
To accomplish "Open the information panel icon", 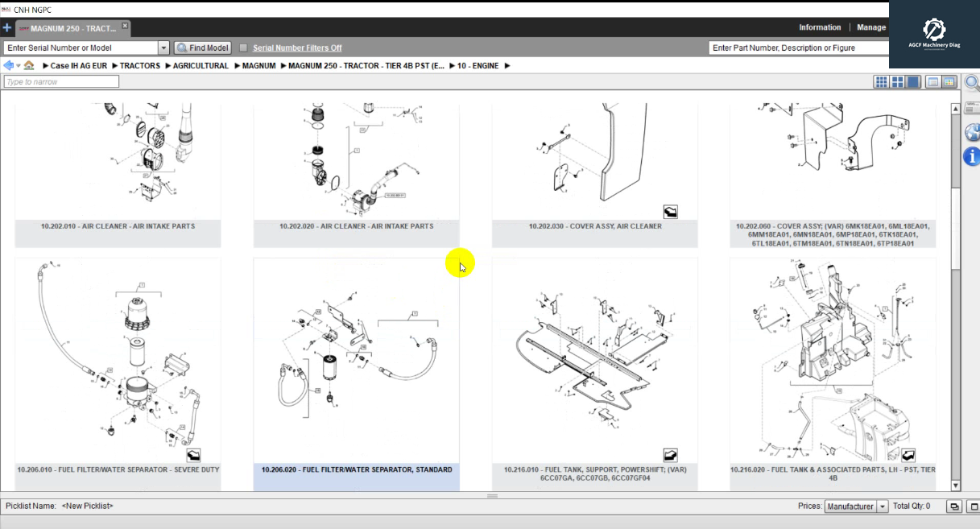I will [x=972, y=156].
